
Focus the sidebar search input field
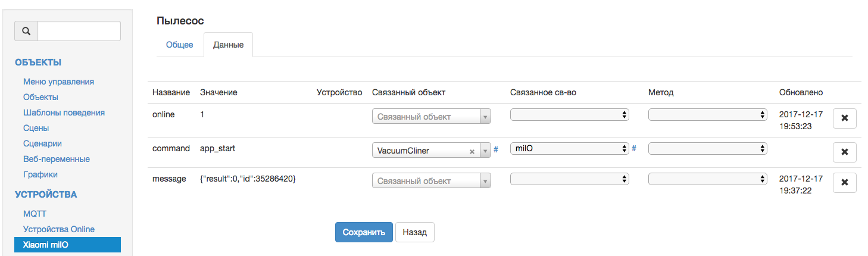click(x=79, y=31)
